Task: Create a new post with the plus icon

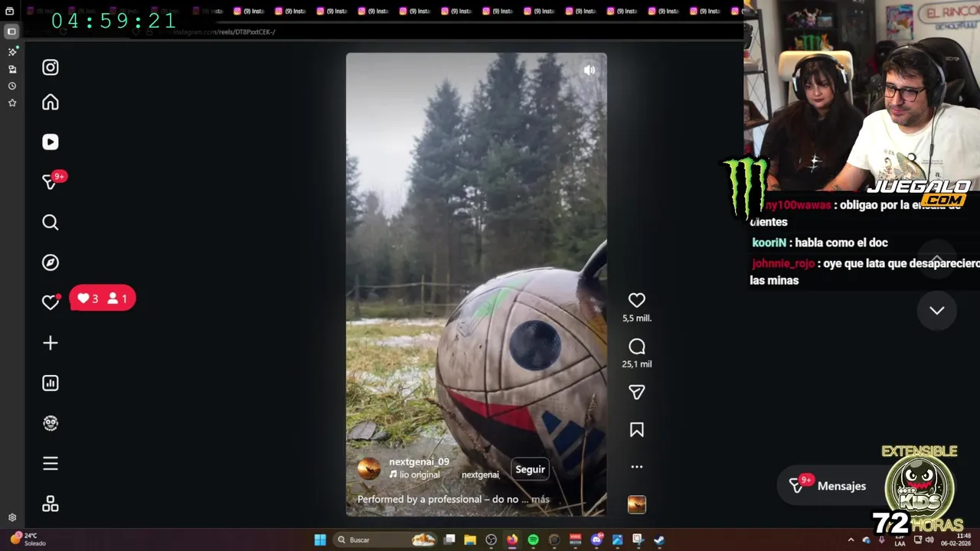Action: click(x=51, y=343)
